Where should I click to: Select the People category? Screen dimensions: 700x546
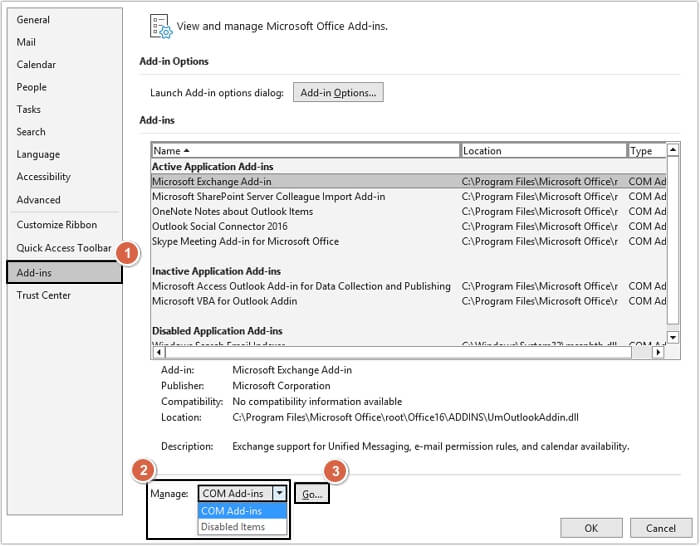tap(31, 87)
